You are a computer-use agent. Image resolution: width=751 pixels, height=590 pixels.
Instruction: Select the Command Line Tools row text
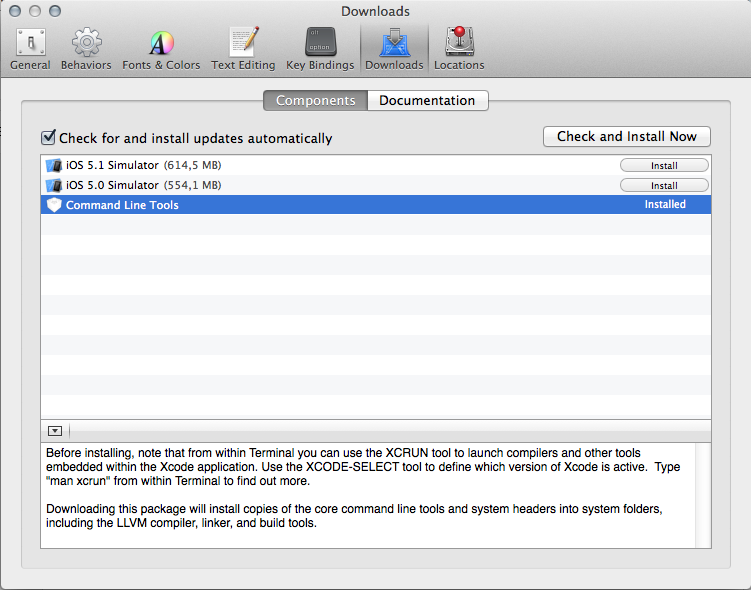click(x=122, y=205)
